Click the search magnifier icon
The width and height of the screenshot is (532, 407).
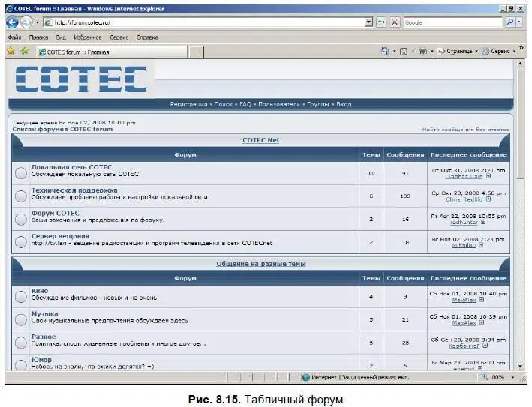(x=509, y=22)
